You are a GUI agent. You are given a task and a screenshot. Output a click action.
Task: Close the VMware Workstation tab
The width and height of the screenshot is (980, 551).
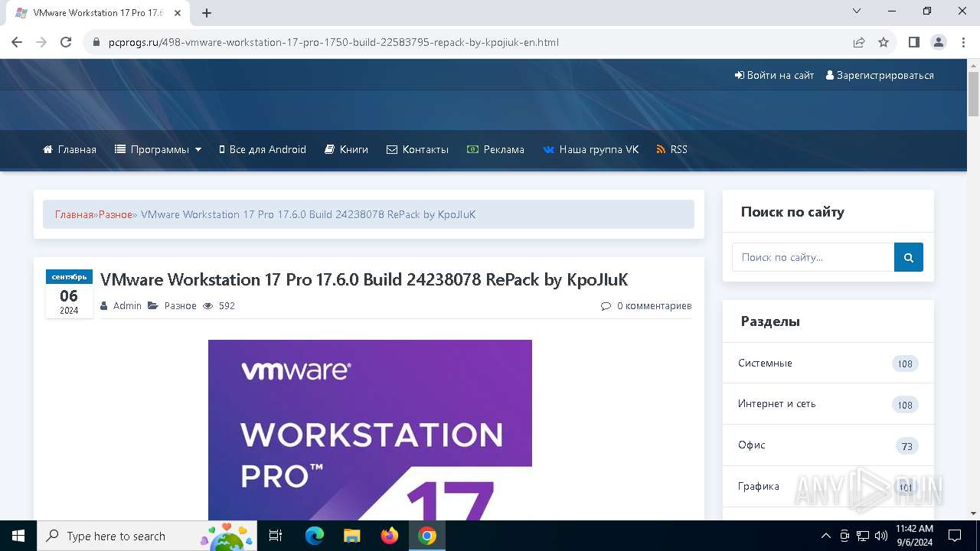pyautogui.click(x=178, y=13)
